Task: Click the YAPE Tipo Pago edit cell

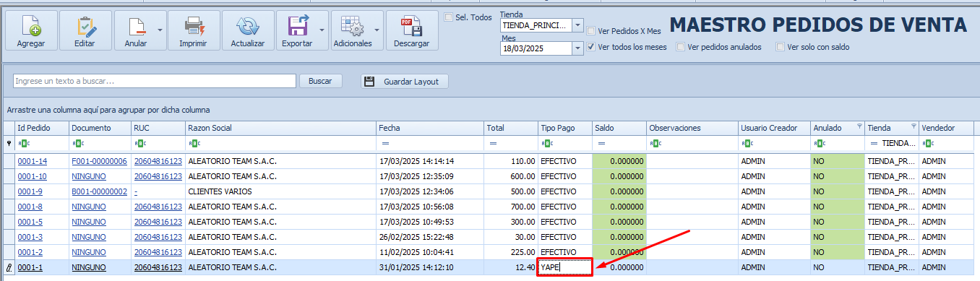Action: pyautogui.click(x=564, y=267)
